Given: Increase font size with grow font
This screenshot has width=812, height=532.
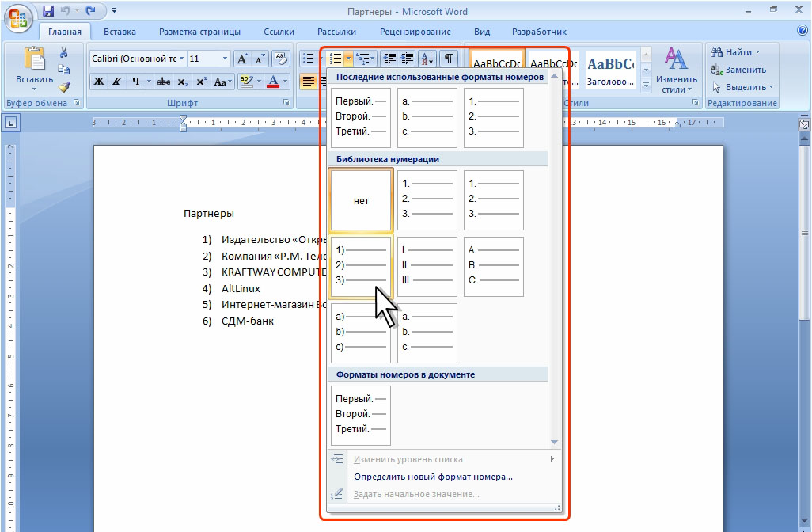Looking at the screenshot, I should click(x=242, y=59).
